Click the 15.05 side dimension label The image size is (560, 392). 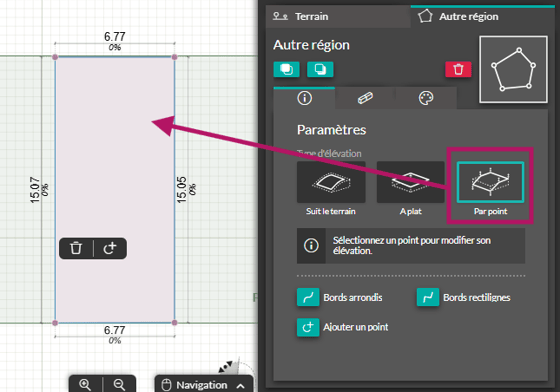pos(182,190)
